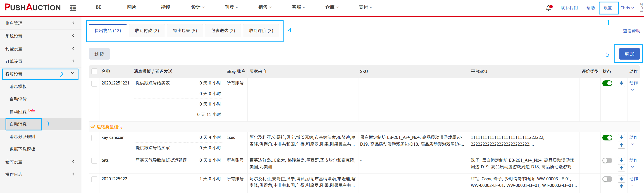Collapse sidebar using the menu fold icon
This screenshot has height=193, width=644.
click(x=73, y=8)
